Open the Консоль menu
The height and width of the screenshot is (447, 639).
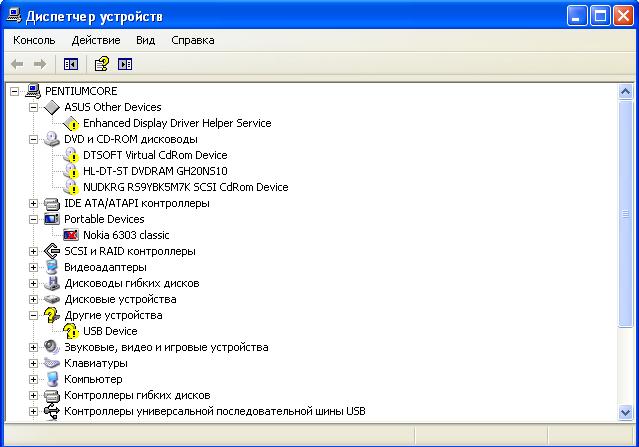(x=34, y=40)
